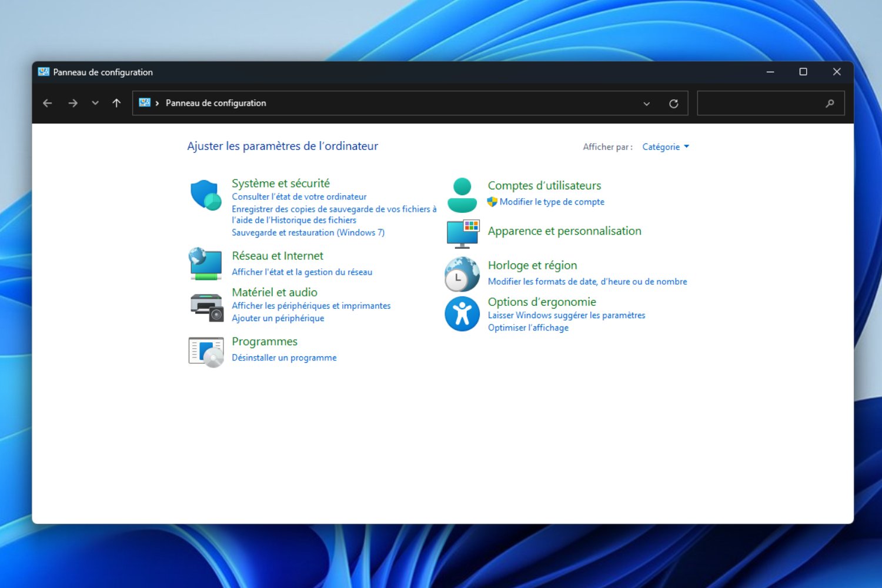Open the Système et sécurité heading
Image resolution: width=882 pixels, height=588 pixels.
click(280, 183)
